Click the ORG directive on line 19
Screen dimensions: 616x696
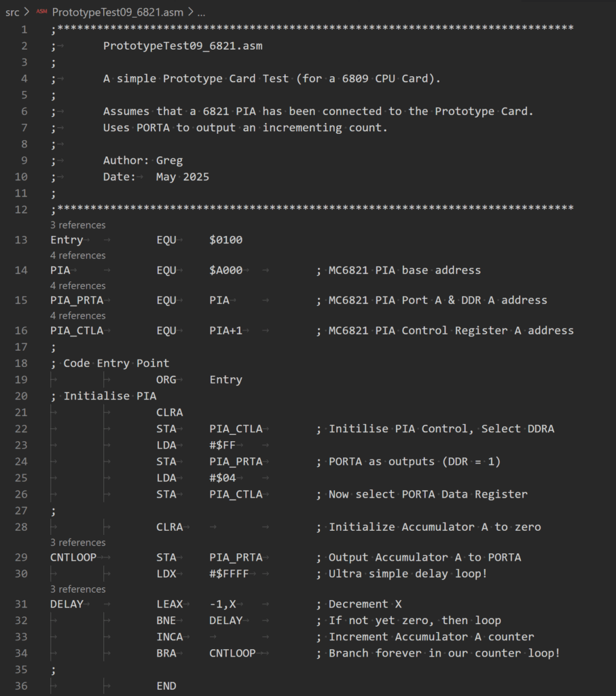coord(166,380)
